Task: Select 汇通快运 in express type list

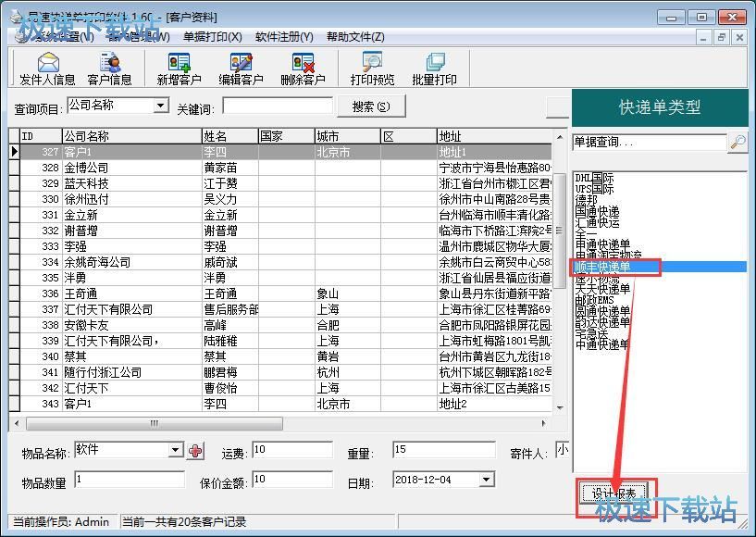Action: coord(597,222)
